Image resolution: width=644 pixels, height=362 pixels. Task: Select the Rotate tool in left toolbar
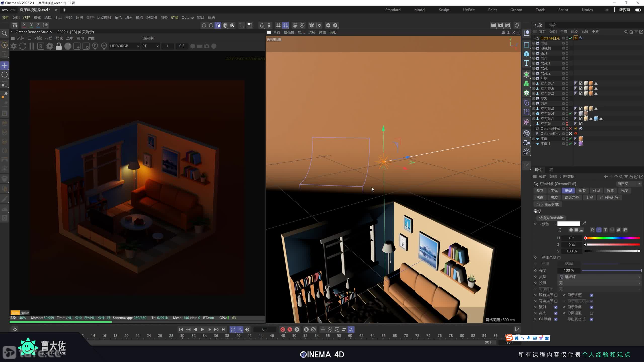[x=5, y=75]
